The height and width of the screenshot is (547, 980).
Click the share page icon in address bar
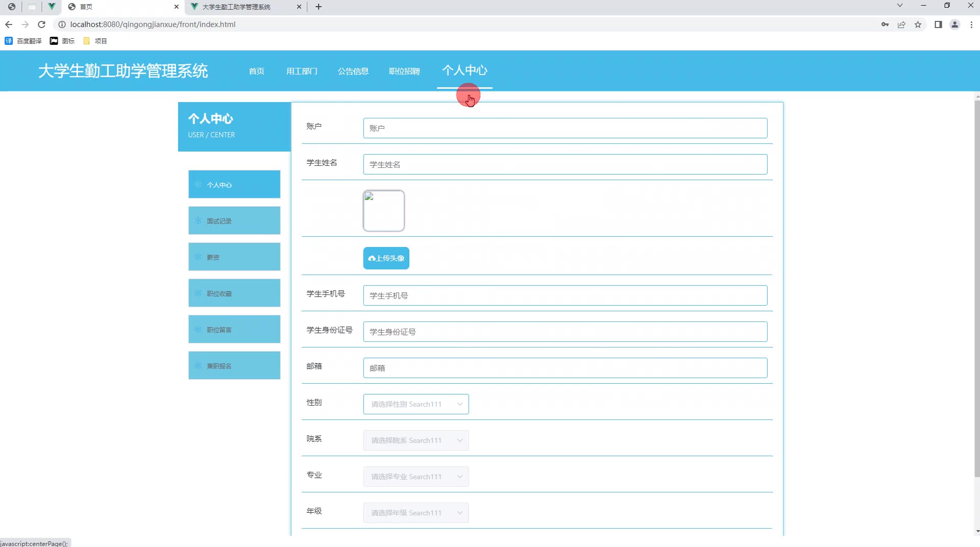901,24
